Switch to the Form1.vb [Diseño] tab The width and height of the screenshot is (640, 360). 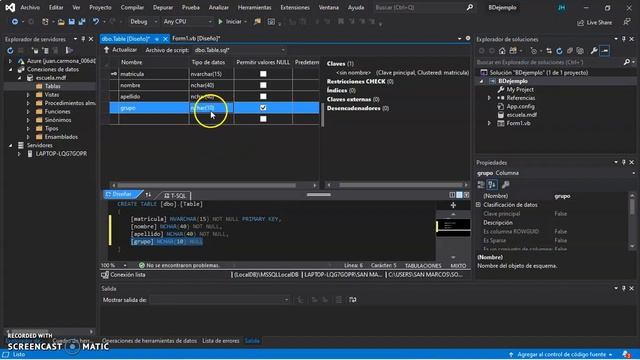point(196,38)
